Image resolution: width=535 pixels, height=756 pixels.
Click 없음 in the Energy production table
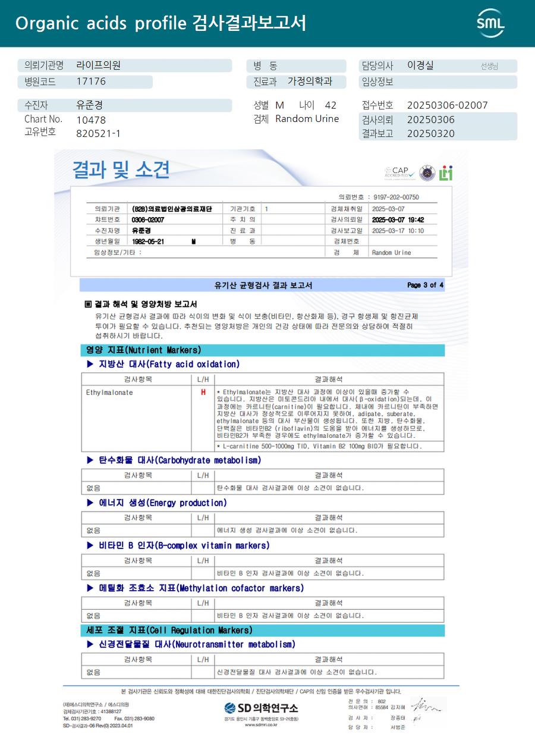[93, 531]
